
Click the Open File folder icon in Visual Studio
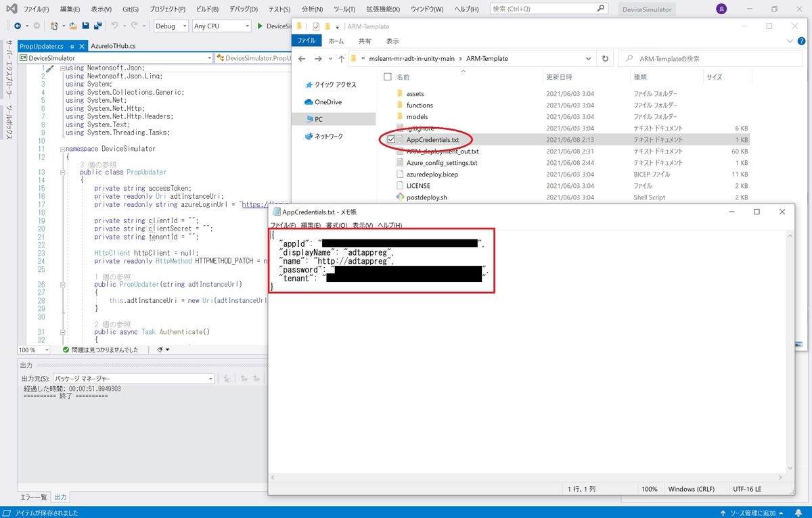point(72,26)
